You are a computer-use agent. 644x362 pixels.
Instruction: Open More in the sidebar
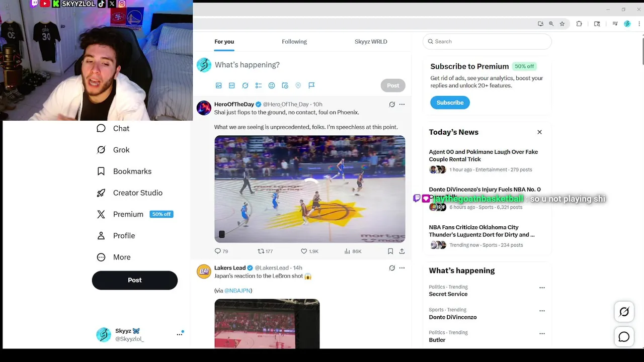pos(114,257)
